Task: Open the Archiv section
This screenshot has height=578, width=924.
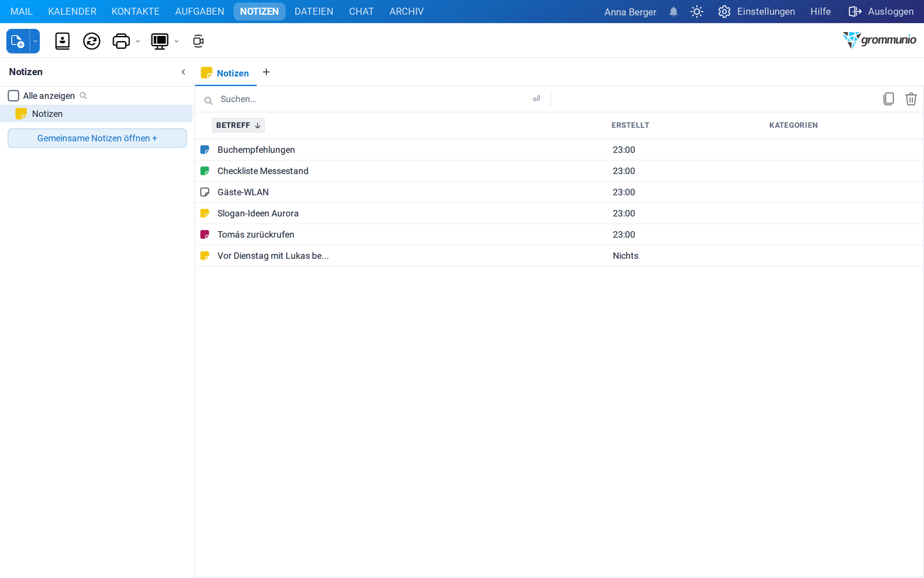Action: coord(406,12)
